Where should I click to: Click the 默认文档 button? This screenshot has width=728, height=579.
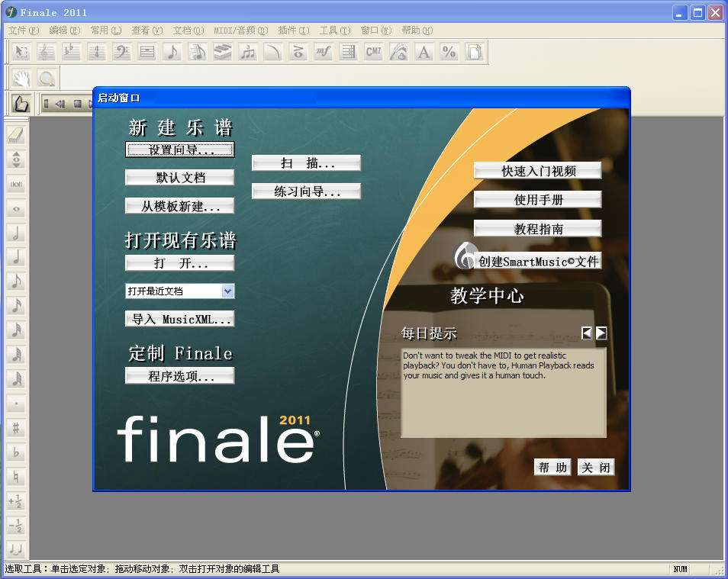click(179, 178)
